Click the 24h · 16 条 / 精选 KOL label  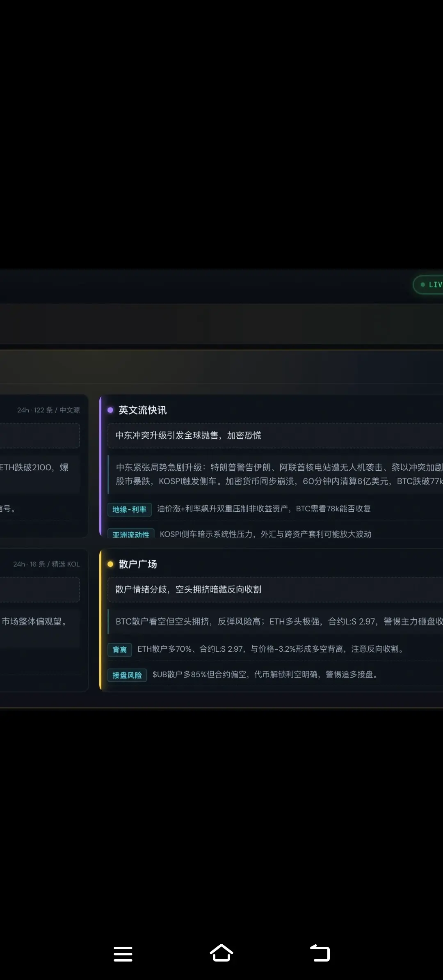pos(46,564)
